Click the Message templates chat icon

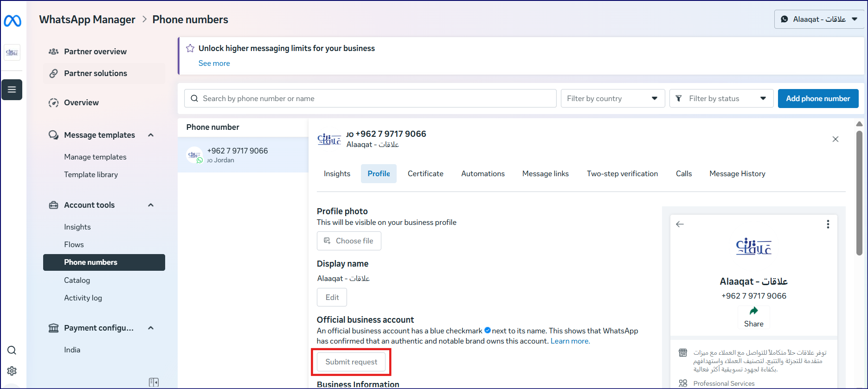pos(54,135)
